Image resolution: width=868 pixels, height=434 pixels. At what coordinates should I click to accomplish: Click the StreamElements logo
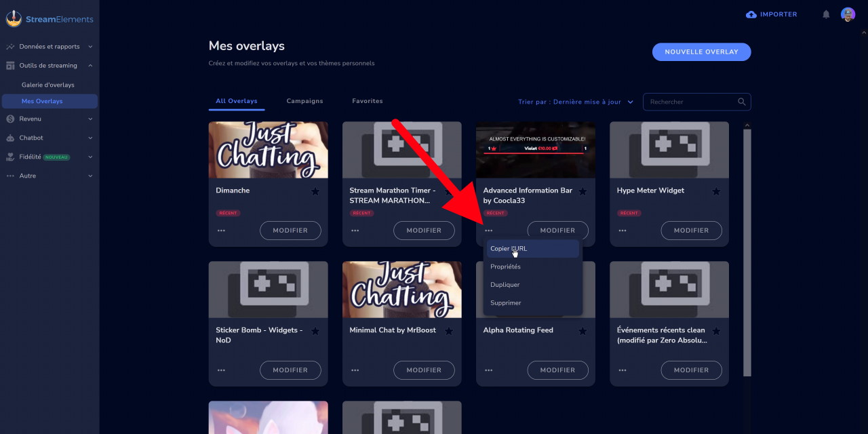coord(50,19)
